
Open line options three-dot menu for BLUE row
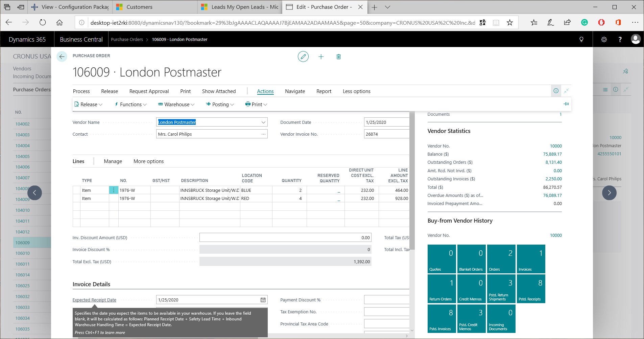coord(114,190)
